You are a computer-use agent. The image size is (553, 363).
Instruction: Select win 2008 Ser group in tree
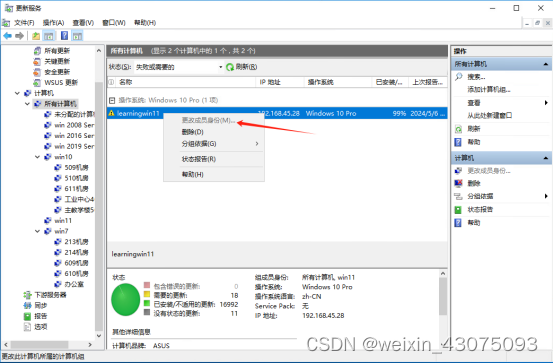[74, 125]
